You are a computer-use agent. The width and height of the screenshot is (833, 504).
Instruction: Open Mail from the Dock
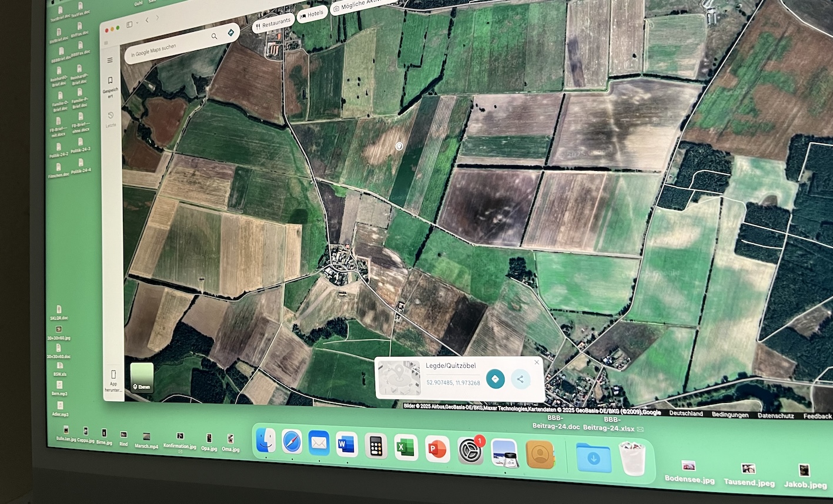click(319, 443)
